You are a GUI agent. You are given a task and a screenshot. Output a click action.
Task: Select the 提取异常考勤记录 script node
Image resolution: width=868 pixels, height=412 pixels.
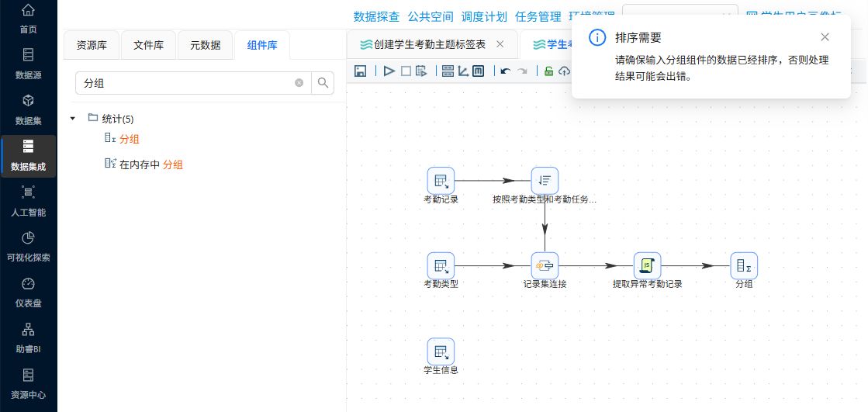(x=647, y=266)
